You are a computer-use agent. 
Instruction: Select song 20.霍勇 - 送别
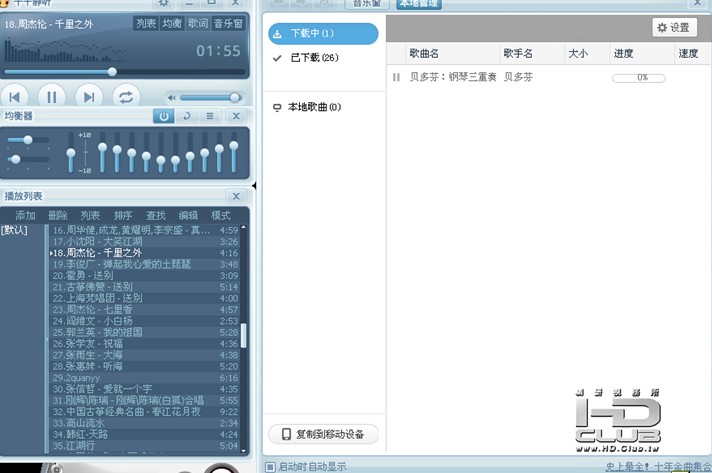coord(144,276)
